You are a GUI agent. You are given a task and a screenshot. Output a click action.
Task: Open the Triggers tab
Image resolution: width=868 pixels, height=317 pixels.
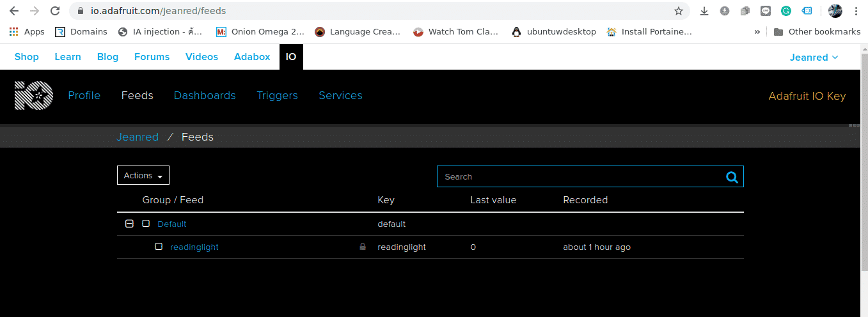tap(277, 95)
